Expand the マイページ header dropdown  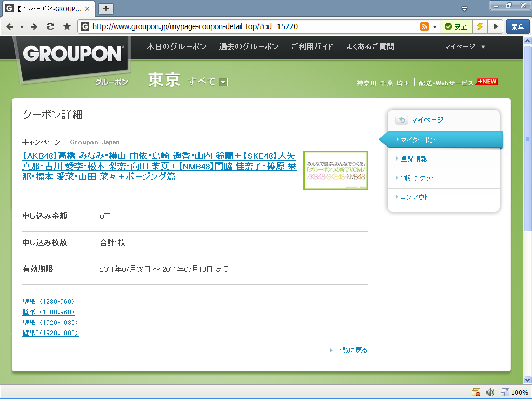(464, 46)
